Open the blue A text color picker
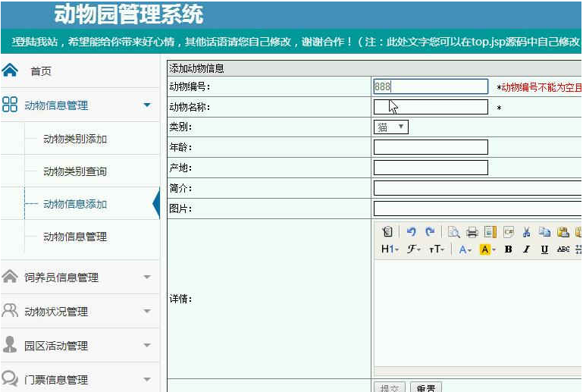 [x=465, y=249]
